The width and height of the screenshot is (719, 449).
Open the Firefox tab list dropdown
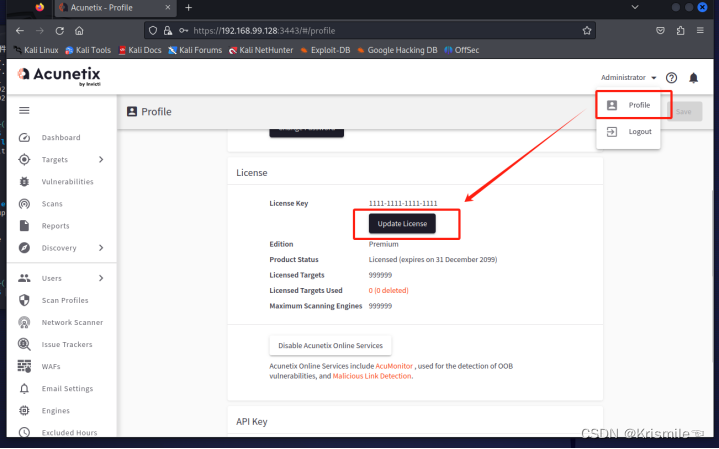pos(635,7)
